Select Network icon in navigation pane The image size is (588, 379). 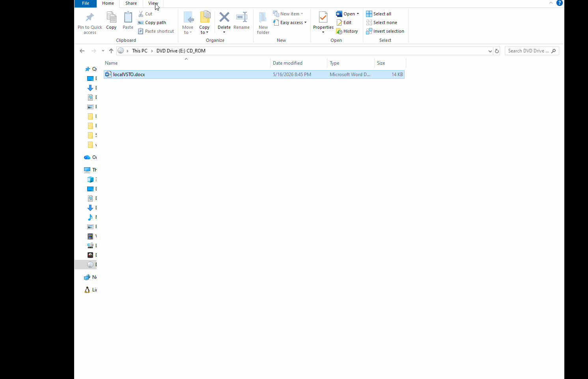pos(87,277)
